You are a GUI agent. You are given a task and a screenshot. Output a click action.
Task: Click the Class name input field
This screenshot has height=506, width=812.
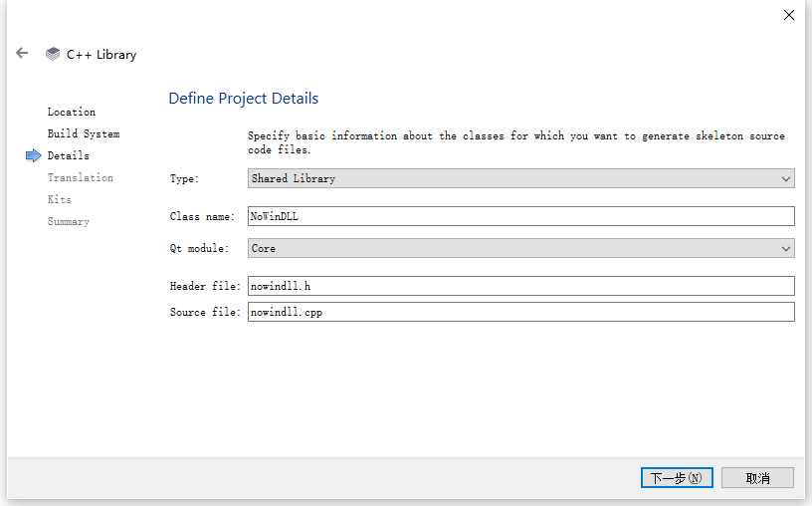pos(521,216)
